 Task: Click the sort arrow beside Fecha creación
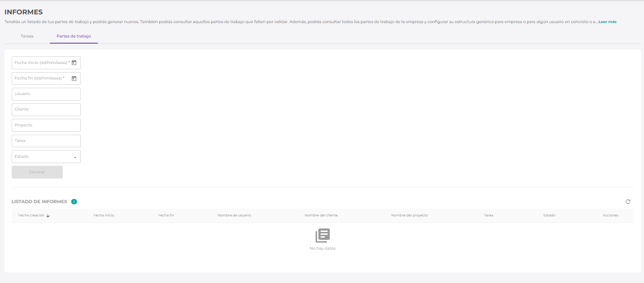click(48, 216)
